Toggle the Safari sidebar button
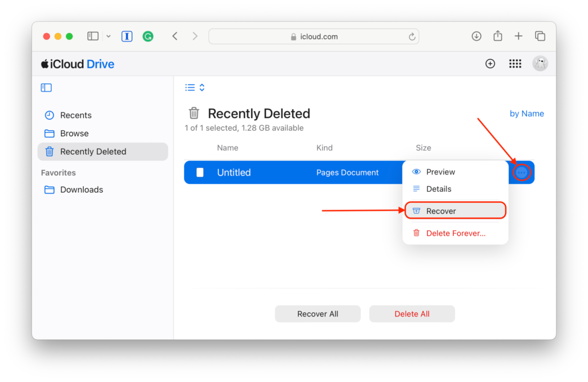The width and height of the screenshot is (588, 382). [93, 36]
